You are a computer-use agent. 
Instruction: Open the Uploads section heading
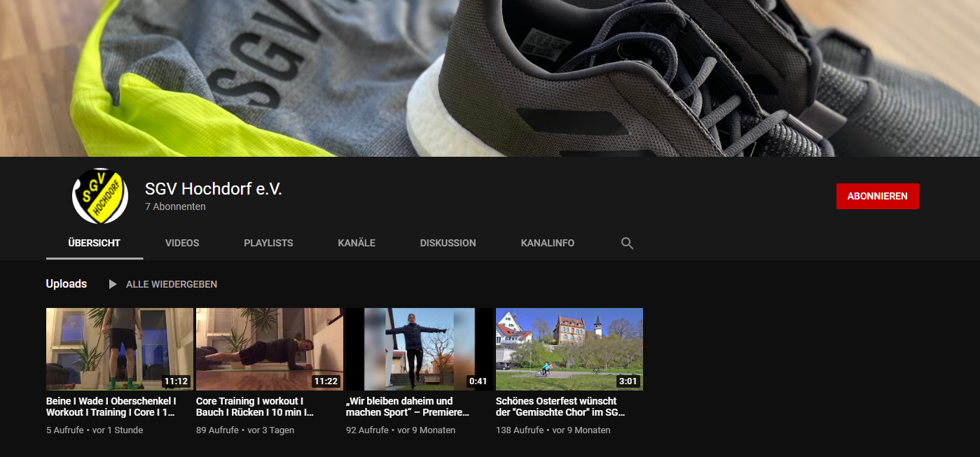[67, 284]
